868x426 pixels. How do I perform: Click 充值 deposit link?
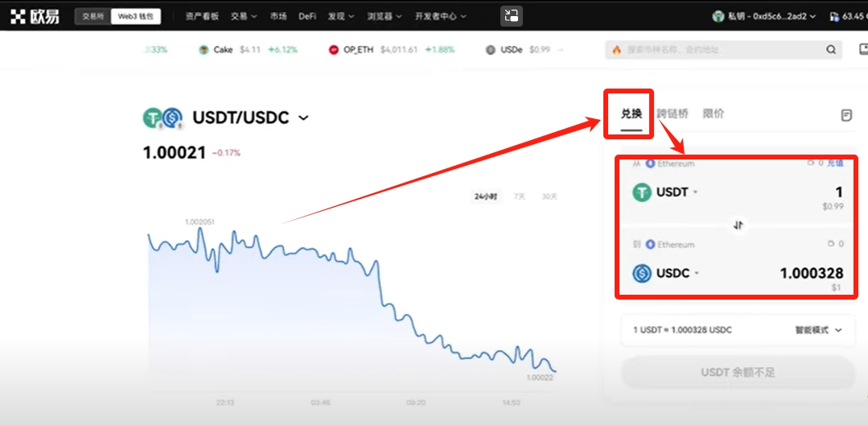(x=835, y=163)
